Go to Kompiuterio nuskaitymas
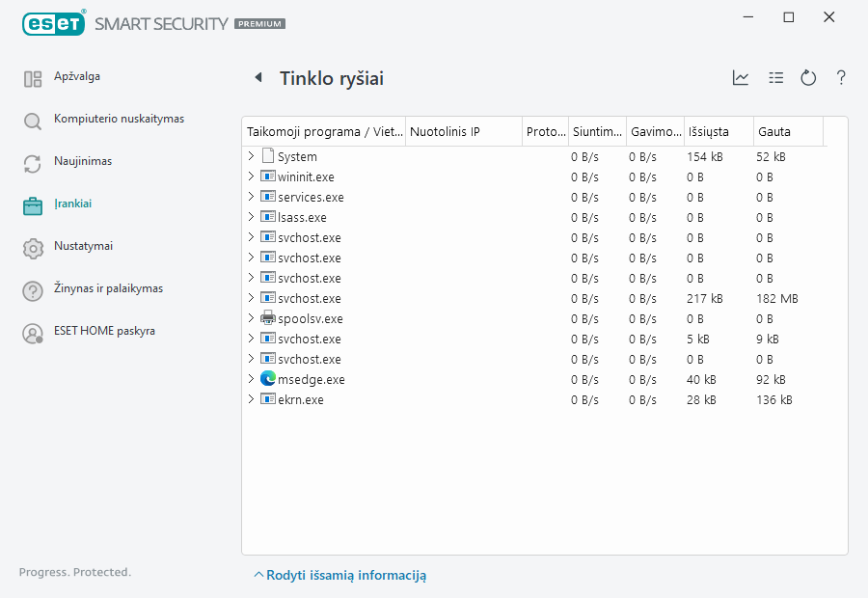The height and width of the screenshot is (598, 868). coord(118,120)
